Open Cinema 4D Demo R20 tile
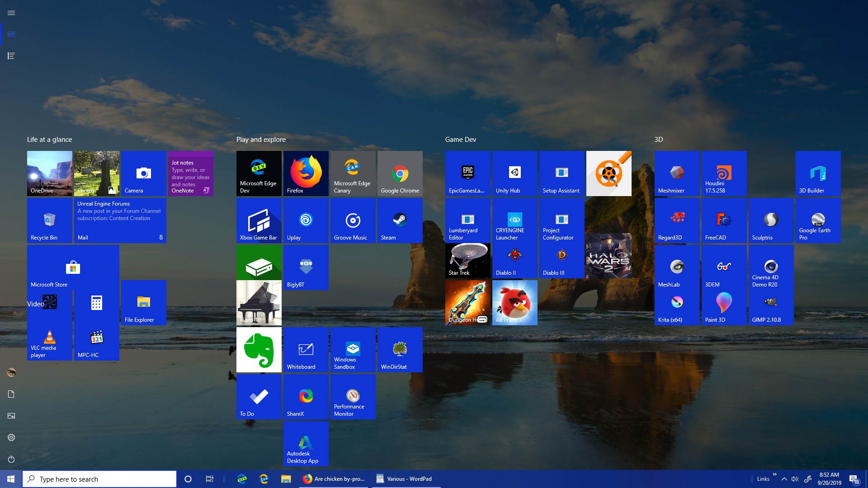The width and height of the screenshot is (868, 488). (x=771, y=267)
